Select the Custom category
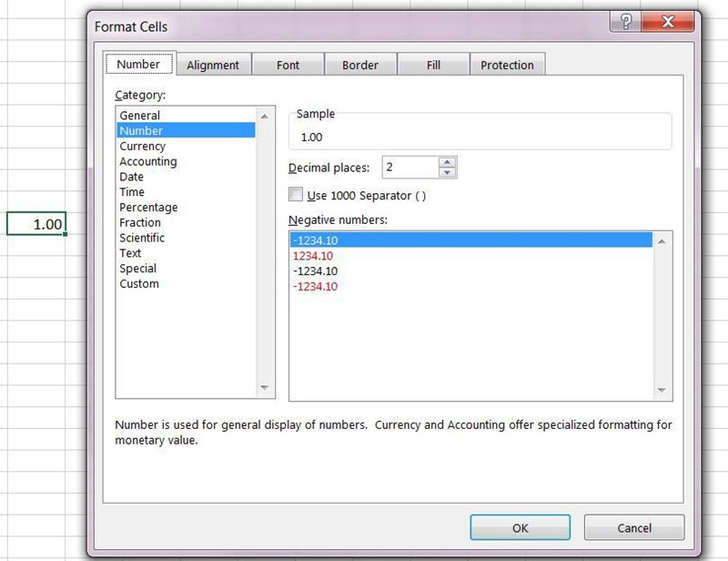Viewport: 728px width, 561px height. [x=139, y=284]
